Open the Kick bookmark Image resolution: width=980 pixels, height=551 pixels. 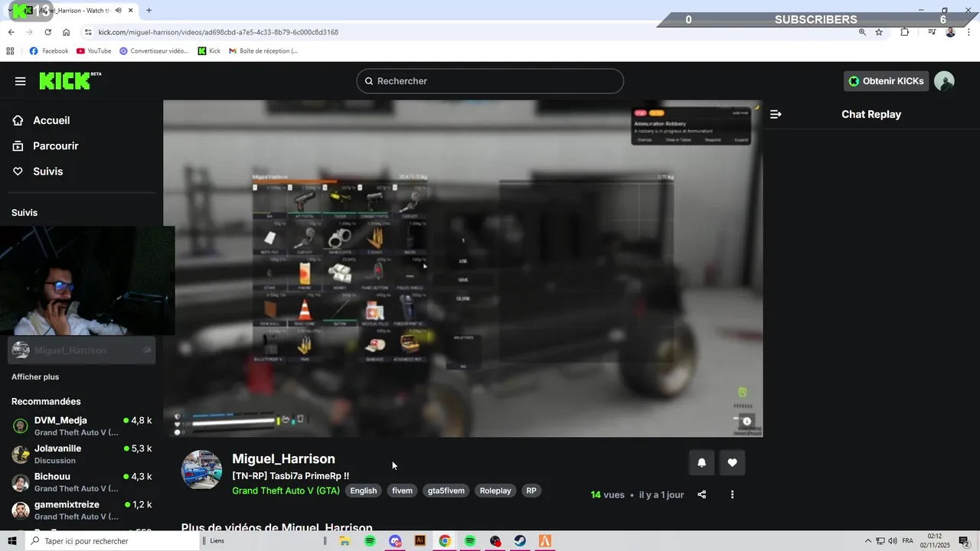point(209,51)
